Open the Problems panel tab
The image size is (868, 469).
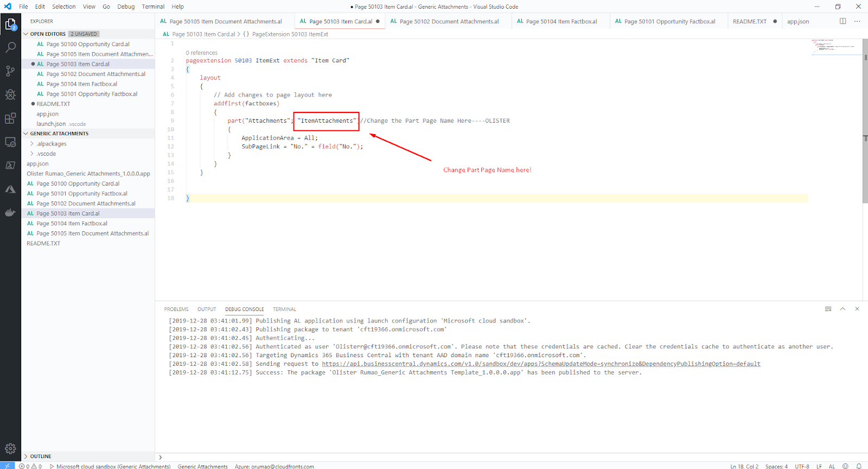point(176,309)
